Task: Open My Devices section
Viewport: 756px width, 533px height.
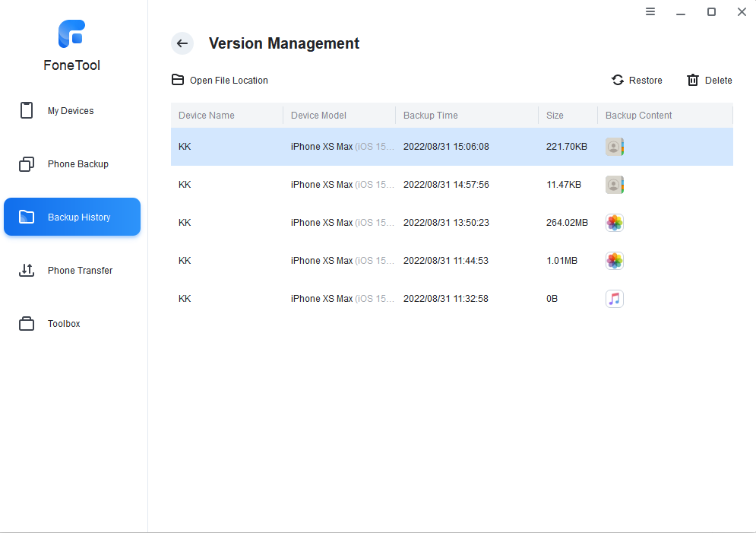Action: coord(71,111)
